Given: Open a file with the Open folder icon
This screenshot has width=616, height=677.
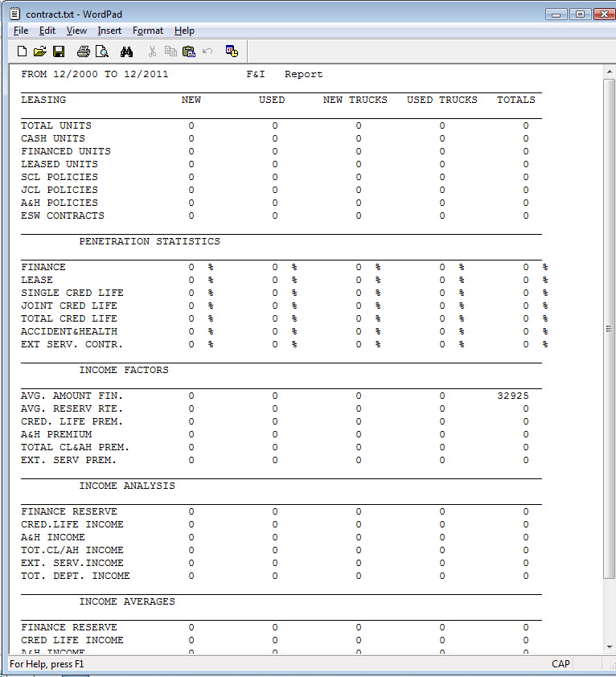Looking at the screenshot, I should 39,51.
